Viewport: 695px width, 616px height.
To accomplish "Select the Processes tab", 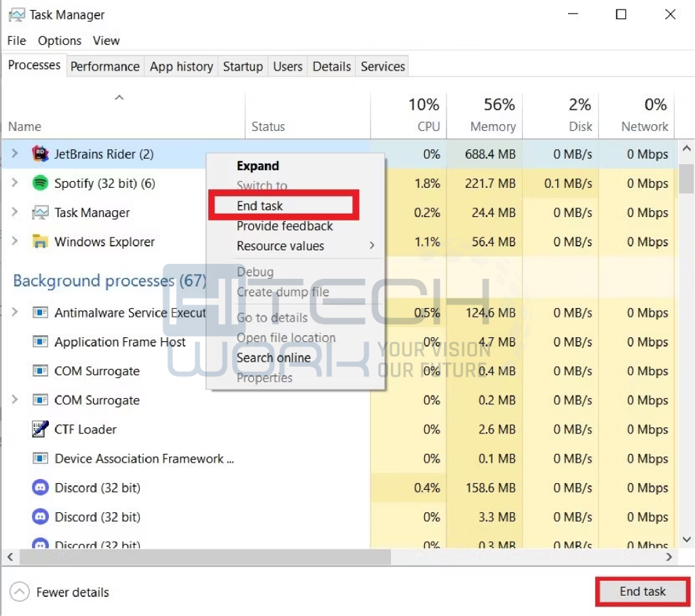I will coord(34,65).
